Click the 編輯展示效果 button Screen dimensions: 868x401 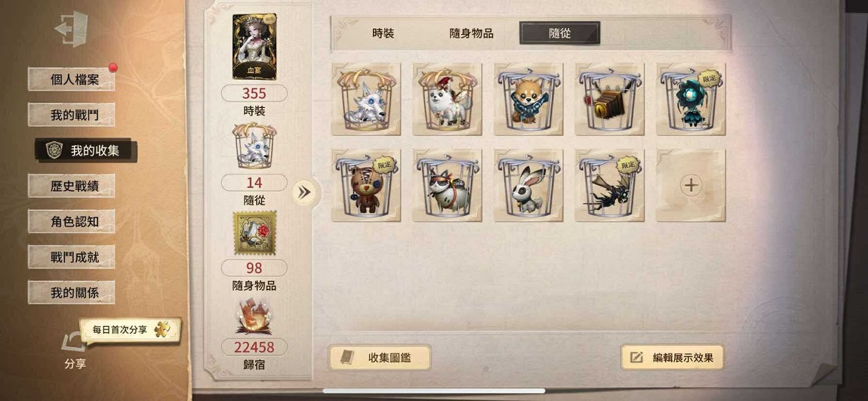(672, 357)
